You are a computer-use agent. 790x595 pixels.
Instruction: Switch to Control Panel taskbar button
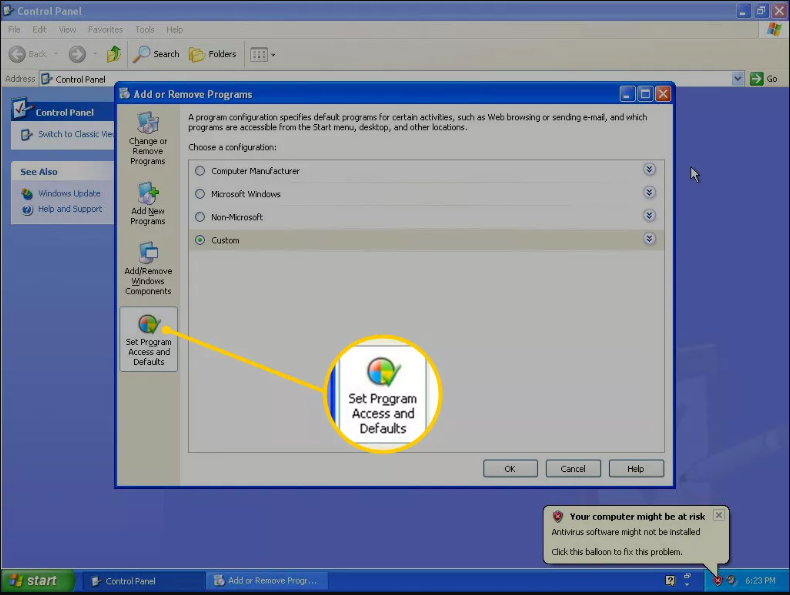tap(143, 581)
